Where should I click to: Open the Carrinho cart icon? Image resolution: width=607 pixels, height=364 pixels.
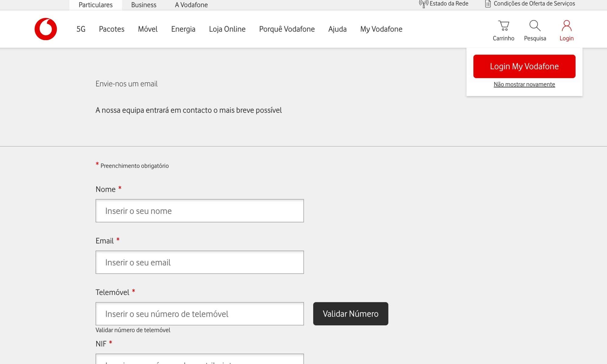point(504,26)
